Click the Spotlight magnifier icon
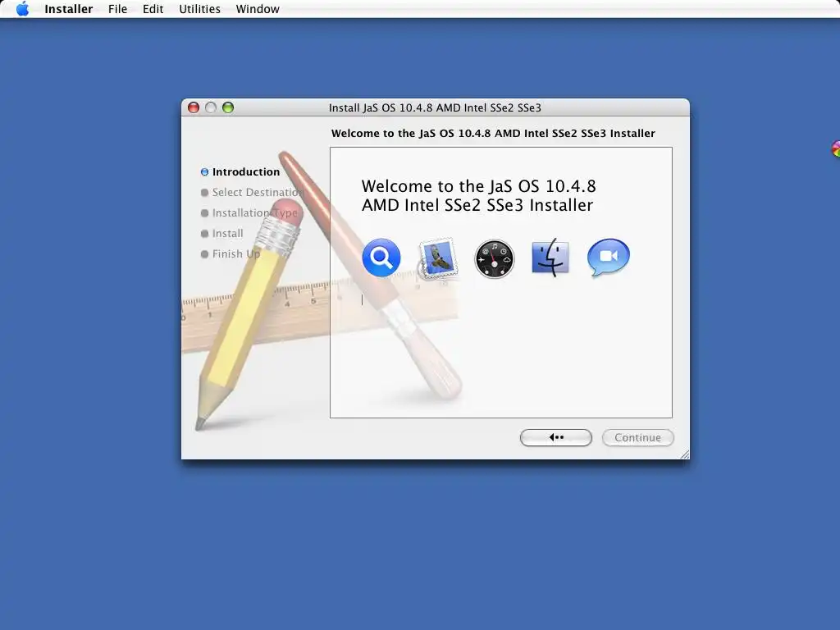Image resolution: width=840 pixels, height=630 pixels. [381, 257]
